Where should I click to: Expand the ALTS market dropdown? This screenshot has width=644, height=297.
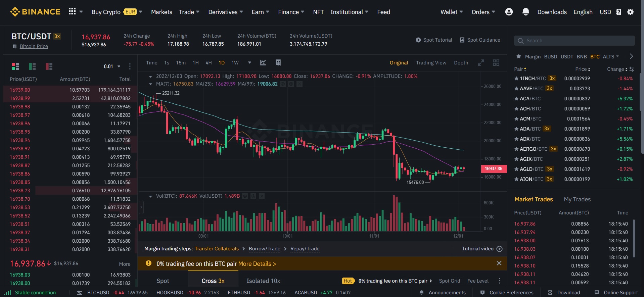(611, 57)
